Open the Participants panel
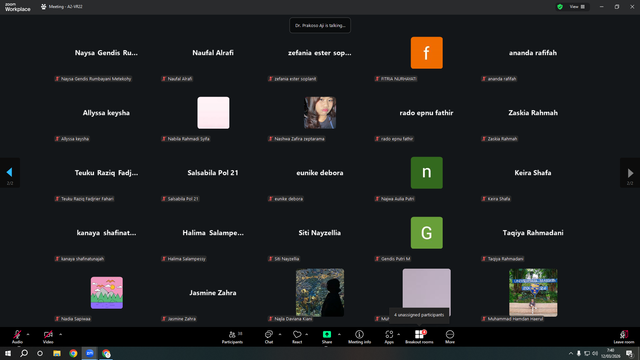This screenshot has height=360, width=640. (232, 337)
